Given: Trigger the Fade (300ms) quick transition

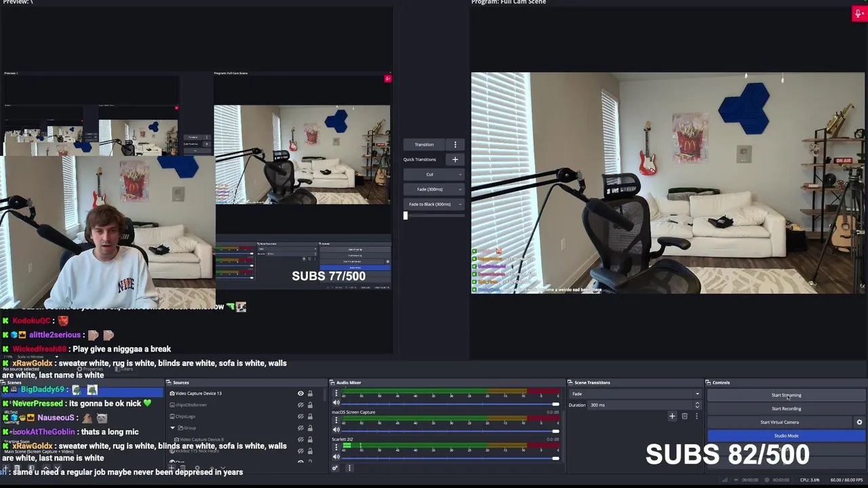Looking at the screenshot, I should 430,189.
